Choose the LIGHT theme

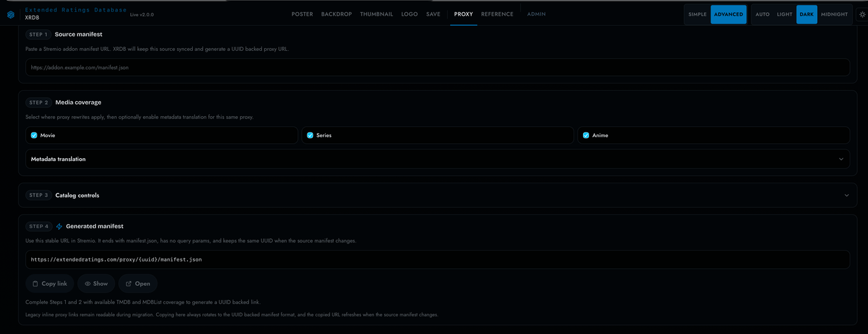[785, 14]
